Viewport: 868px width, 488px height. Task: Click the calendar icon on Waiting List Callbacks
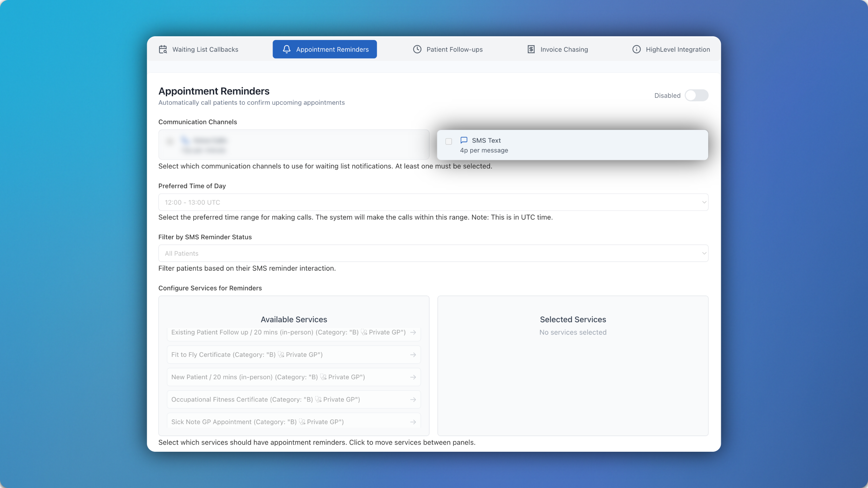(x=163, y=49)
